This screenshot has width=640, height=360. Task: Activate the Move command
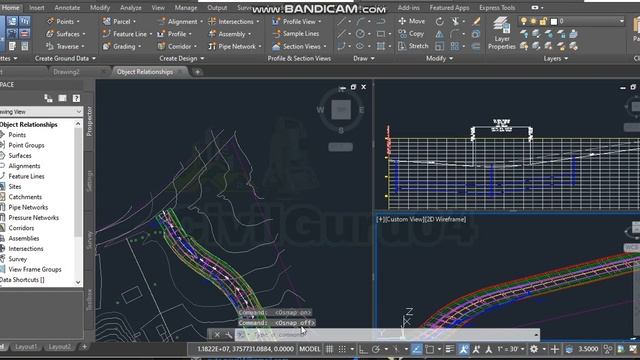(x=411, y=21)
